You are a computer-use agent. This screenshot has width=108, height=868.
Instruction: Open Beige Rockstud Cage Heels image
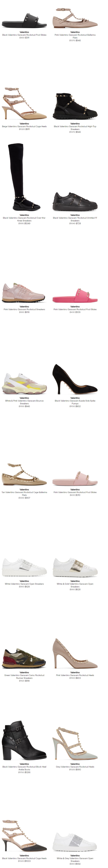click(x=24, y=103)
